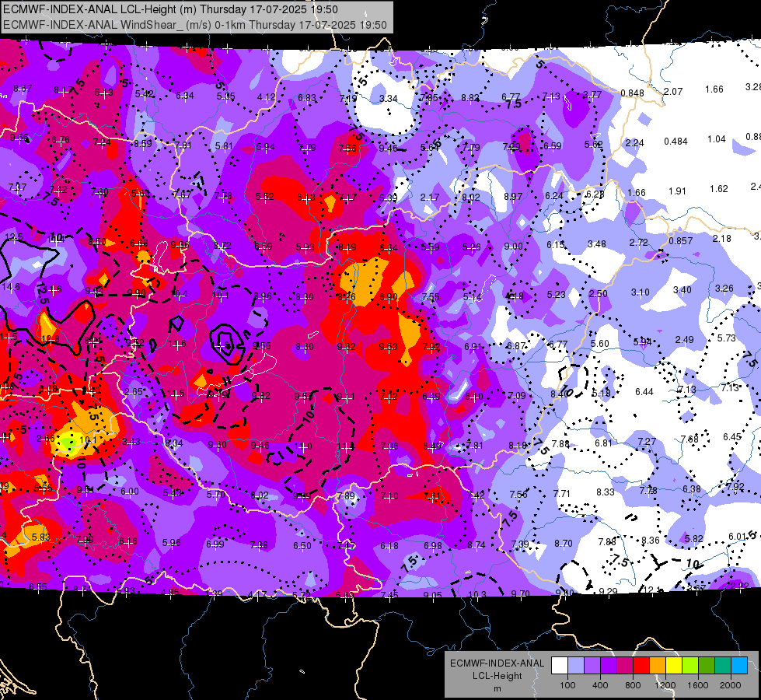Click the map value 8.82
761x700 pixels.
pyautogui.click(x=470, y=98)
